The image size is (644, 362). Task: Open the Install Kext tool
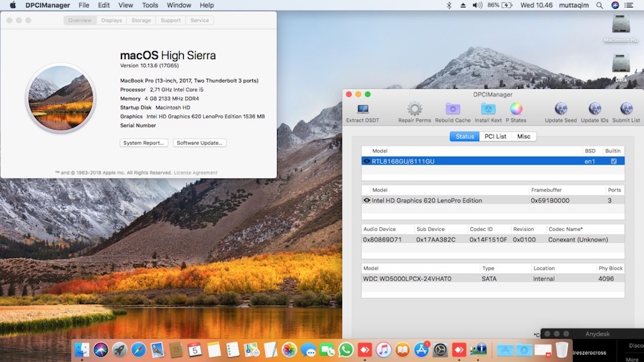488,109
